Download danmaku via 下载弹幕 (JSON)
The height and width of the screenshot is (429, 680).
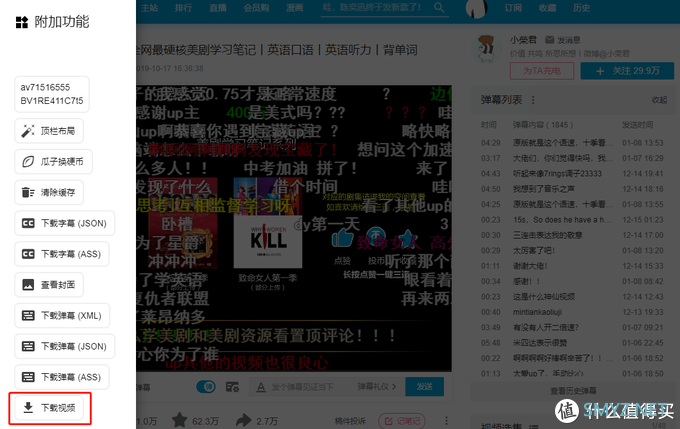coord(65,347)
